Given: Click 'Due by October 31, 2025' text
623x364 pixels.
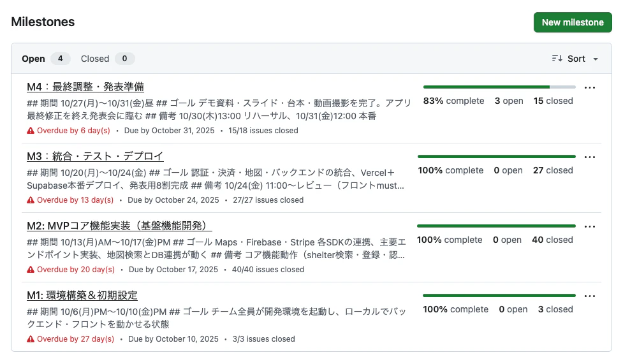Looking at the screenshot, I should [169, 130].
